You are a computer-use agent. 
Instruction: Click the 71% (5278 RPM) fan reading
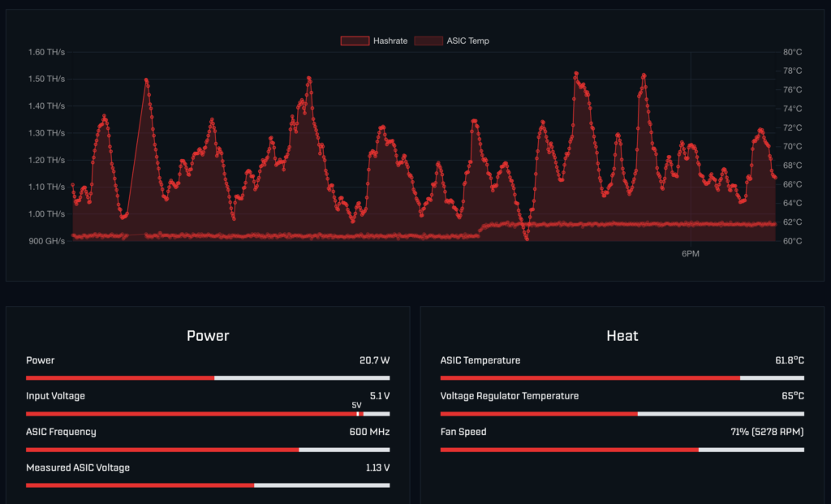[767, 432]
